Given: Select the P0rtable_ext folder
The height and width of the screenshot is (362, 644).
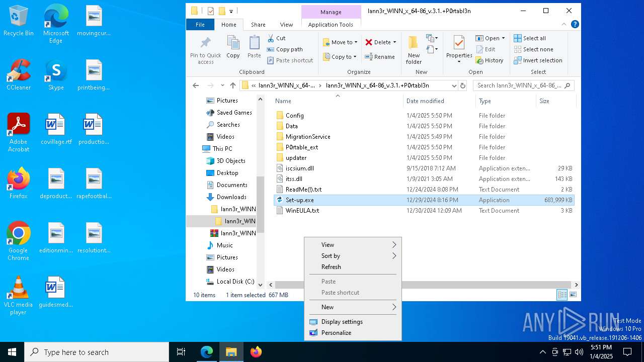Looking at the screenshot, I should coord(302,147).
